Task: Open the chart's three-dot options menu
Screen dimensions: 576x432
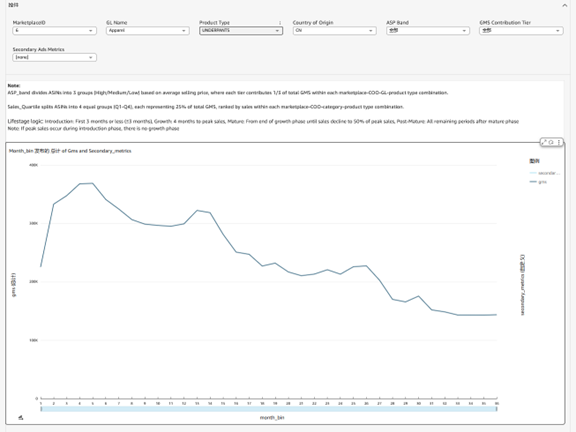Action: pyautogui.click(x=559, y=142)
